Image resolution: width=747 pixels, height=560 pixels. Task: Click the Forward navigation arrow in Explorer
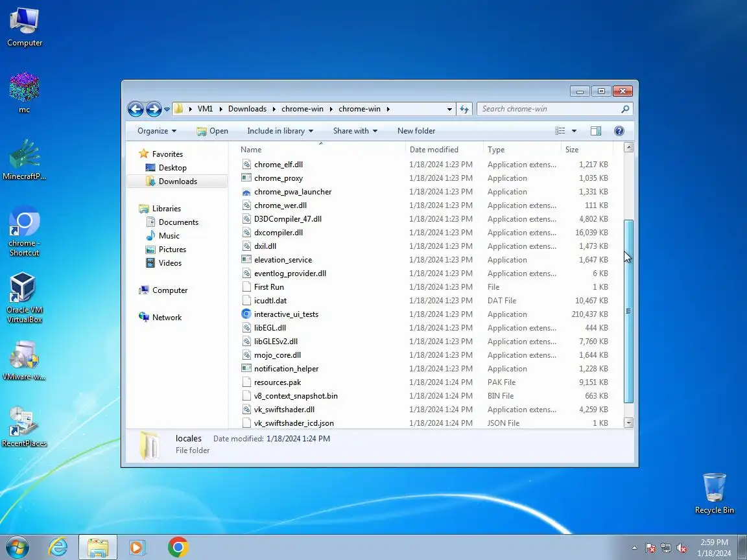pyautogui.click(x=154, y=109)
